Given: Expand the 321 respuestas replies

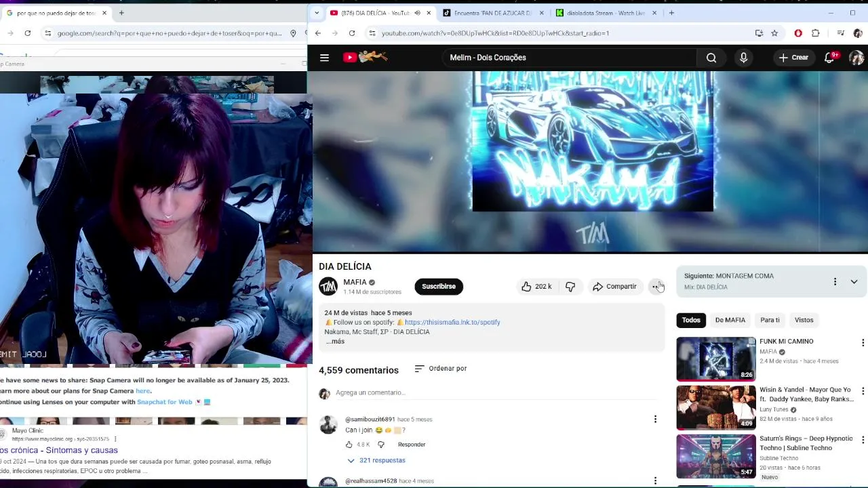Looking at the screenshot, I should 376,460.
